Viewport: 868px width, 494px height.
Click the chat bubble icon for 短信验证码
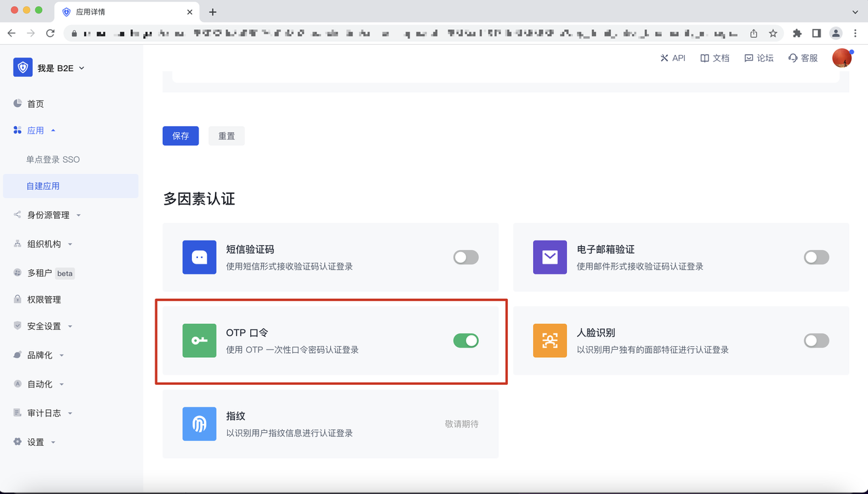click(199, 258)
